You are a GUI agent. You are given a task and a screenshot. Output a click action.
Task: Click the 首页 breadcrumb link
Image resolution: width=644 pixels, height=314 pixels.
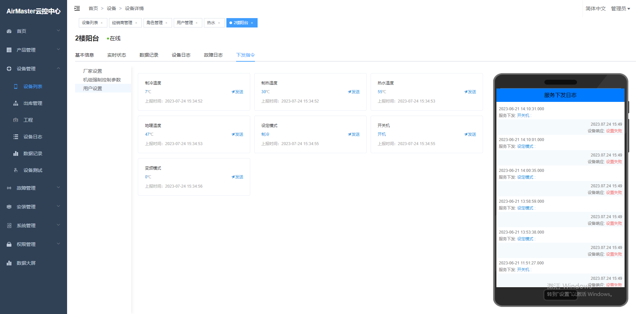click(x=93, y=8)
